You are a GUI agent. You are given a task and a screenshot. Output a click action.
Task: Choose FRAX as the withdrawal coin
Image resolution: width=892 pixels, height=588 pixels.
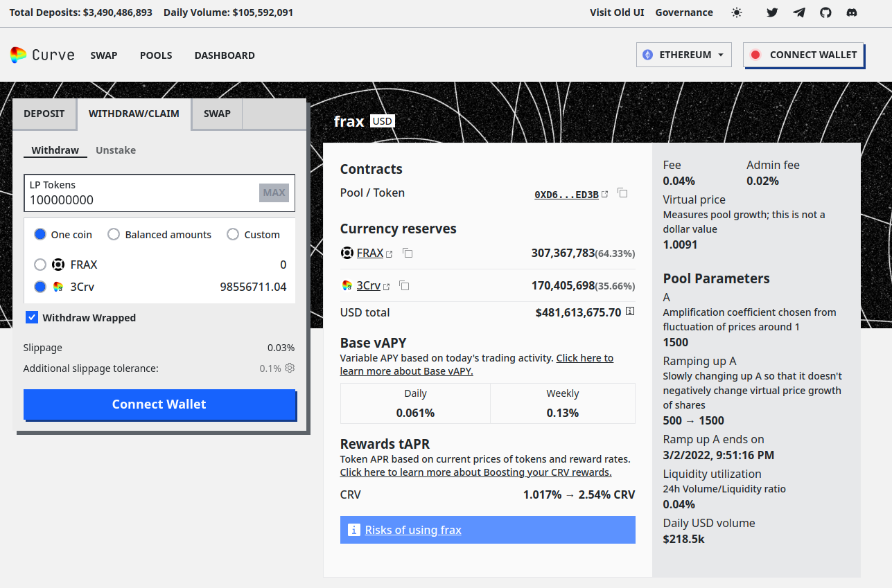[x=40, y=265]
